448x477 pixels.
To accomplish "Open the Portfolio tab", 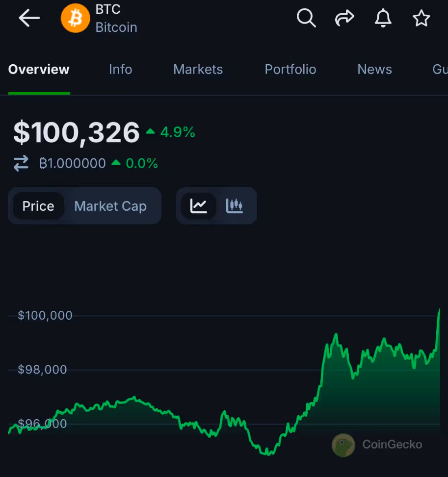I will (290, 70).
